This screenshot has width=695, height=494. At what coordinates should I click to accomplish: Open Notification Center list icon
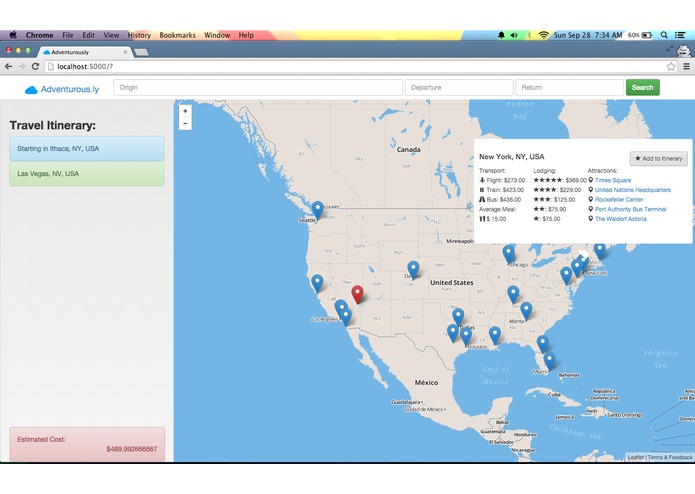680,35
